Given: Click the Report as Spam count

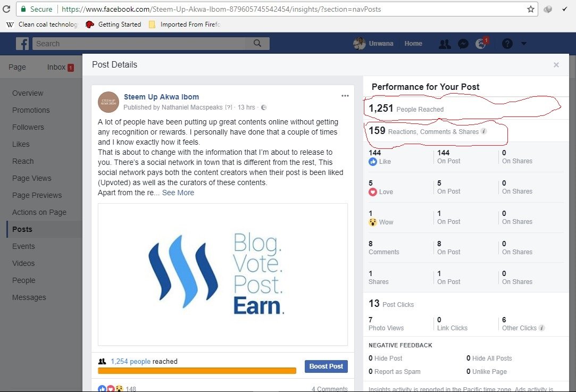Looking at the screenshot, I should point(371,371).
